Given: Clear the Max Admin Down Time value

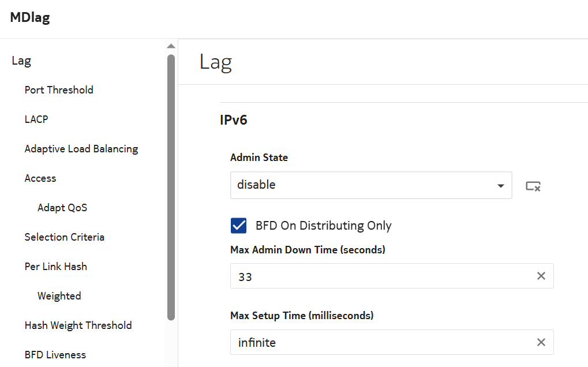Looking at the screenshot, I should pos(541,276).
